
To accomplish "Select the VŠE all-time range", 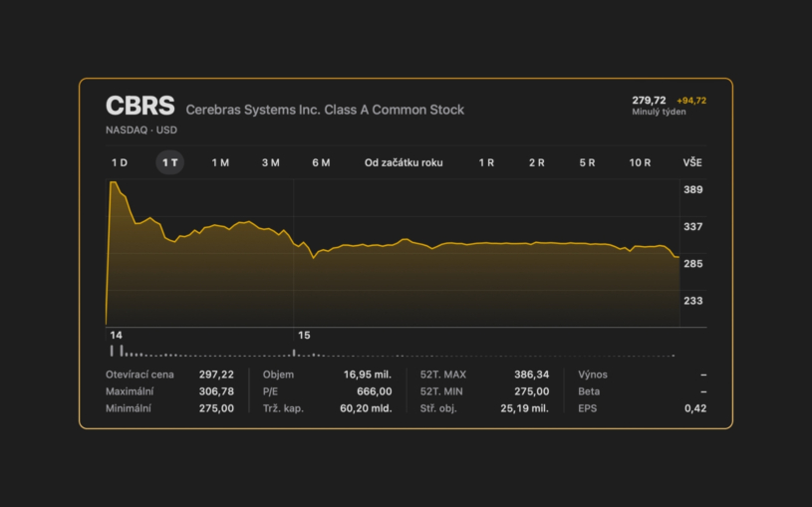I will click(x=692, y=162).
